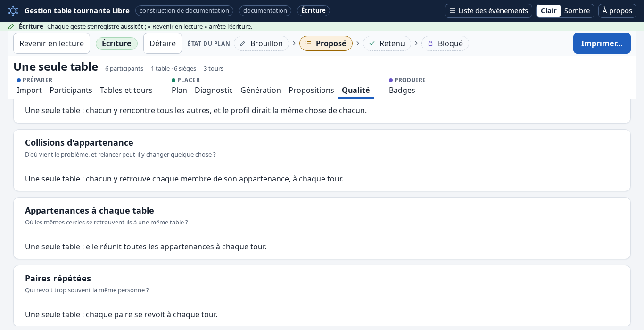Click the 'Collisions d'appartenance' card heading
Screen dimensions: 644x330
point(79,142)
